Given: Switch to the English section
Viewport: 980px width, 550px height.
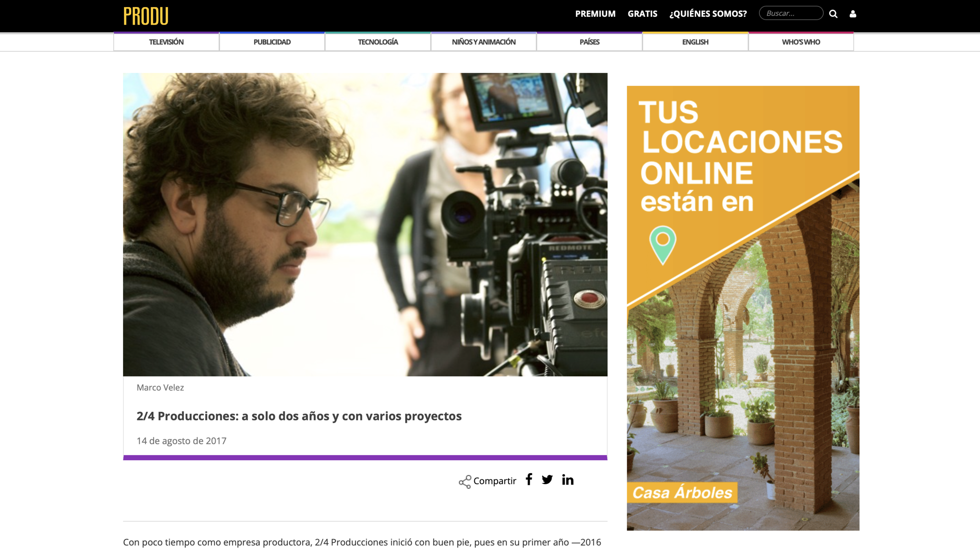Looking at the screenshot, I should tap(695, 42).
